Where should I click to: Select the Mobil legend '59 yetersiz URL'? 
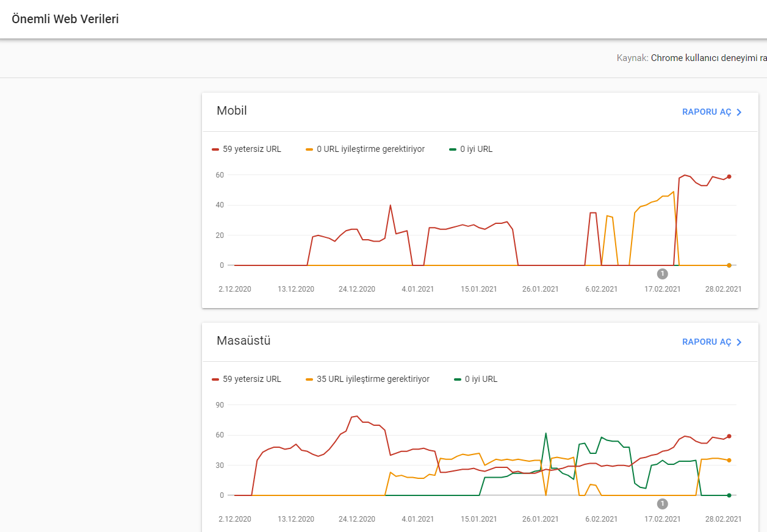247,149
